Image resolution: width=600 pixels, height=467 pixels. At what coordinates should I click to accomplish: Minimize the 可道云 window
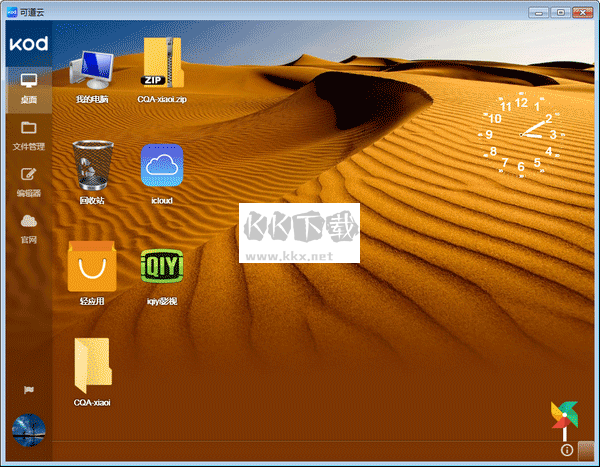(x=539, y=13)
